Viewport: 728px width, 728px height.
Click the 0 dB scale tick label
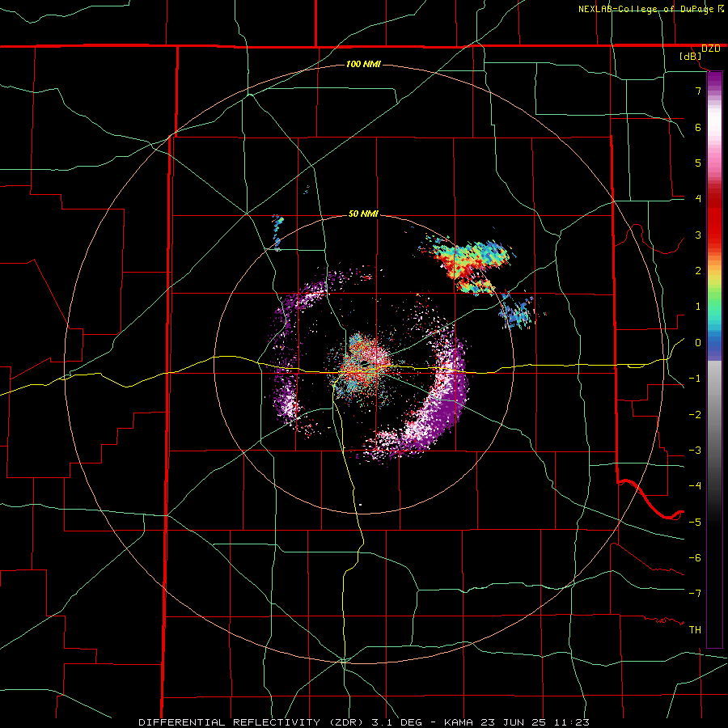698,343
